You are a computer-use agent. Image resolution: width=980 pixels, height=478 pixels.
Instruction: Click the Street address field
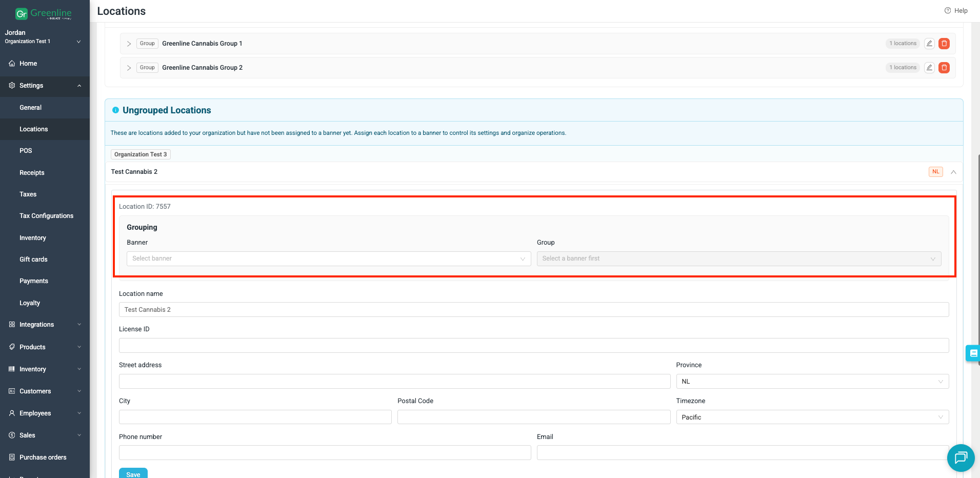[x=394, y=382]
